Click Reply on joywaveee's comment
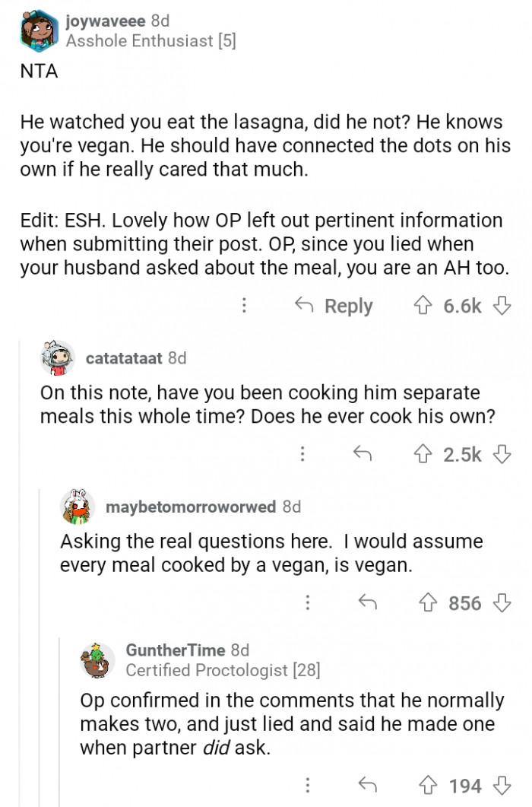Viewport: 532px width, 807px height. (334, 306)
